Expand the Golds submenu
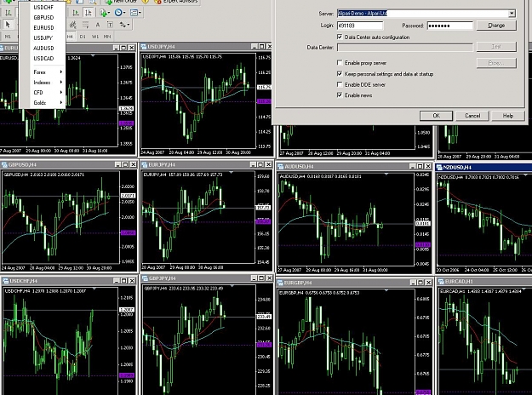 [43, 102]
